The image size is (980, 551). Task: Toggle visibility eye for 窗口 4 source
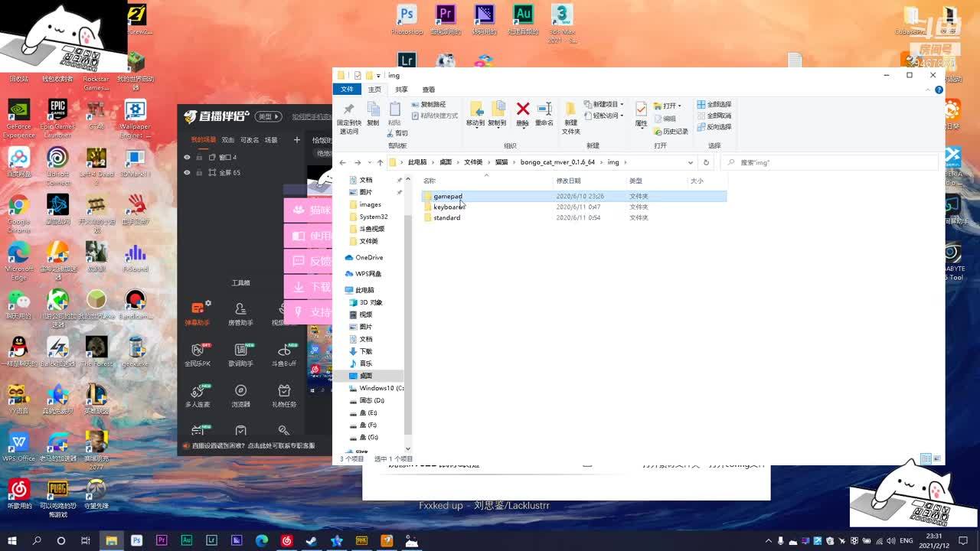pos(187,157)
